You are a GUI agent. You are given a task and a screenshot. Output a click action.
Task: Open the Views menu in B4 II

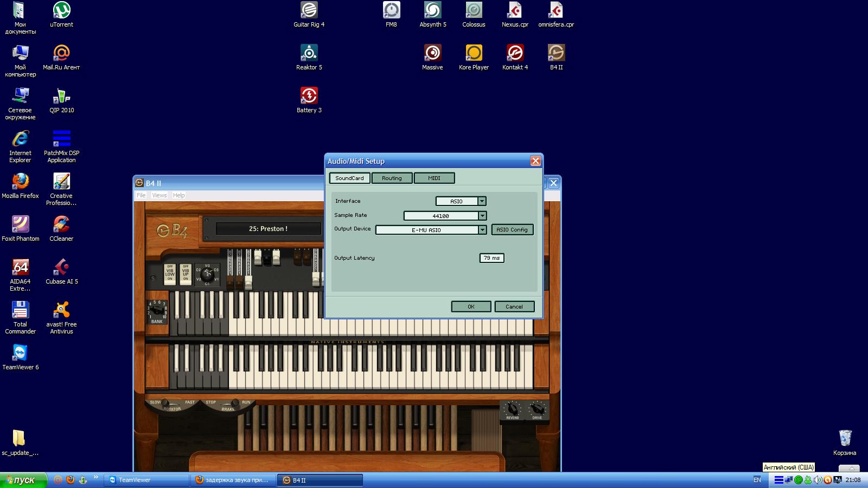click(159, 195)
